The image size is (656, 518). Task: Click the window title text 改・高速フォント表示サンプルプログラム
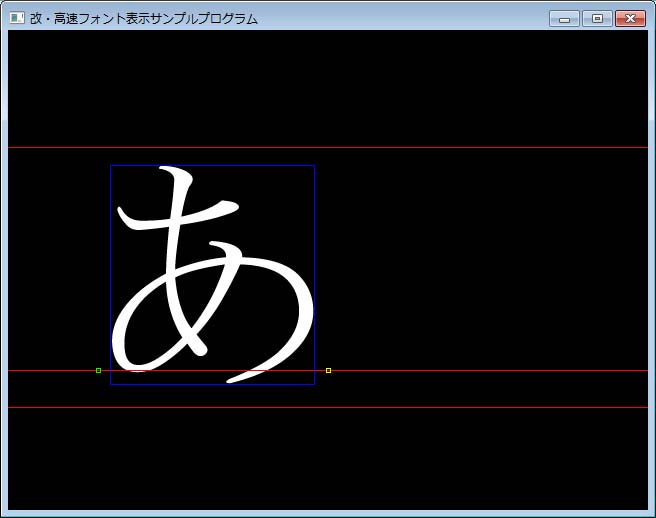(144, 19)
